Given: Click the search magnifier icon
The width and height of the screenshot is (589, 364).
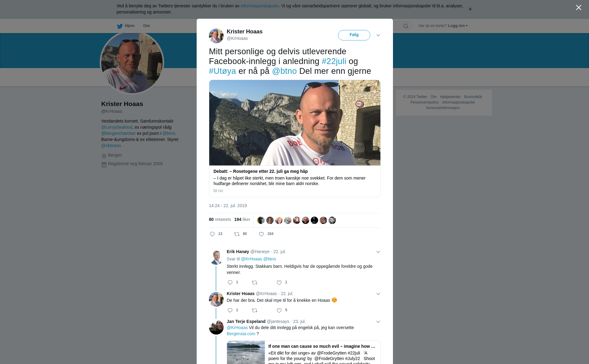Looking at the screenshot, I should coord(406,26).
